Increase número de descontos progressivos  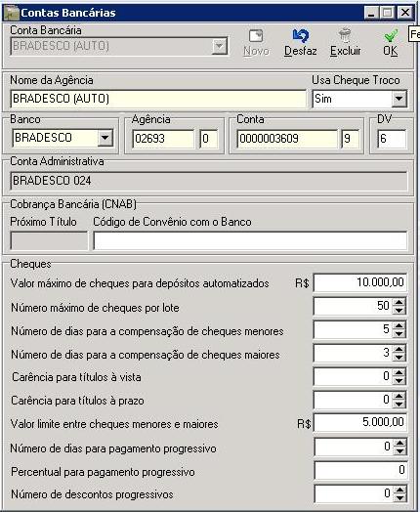click(399, 490)
